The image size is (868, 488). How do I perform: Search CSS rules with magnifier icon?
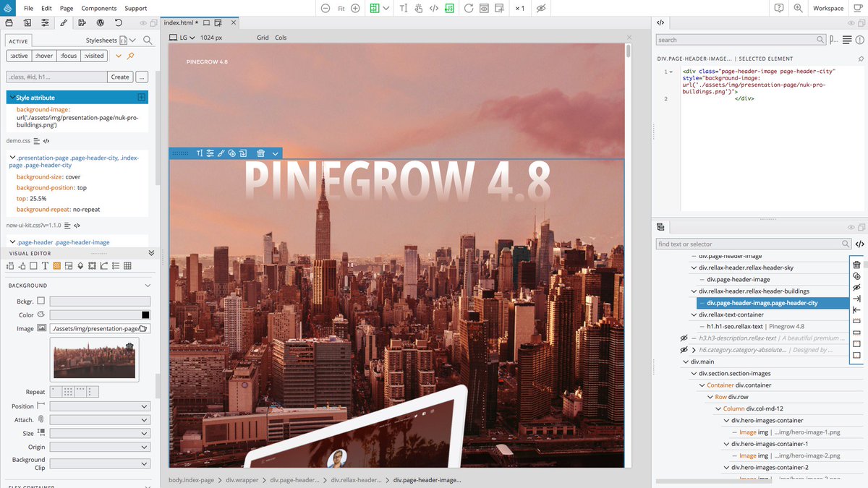(148, 40)
